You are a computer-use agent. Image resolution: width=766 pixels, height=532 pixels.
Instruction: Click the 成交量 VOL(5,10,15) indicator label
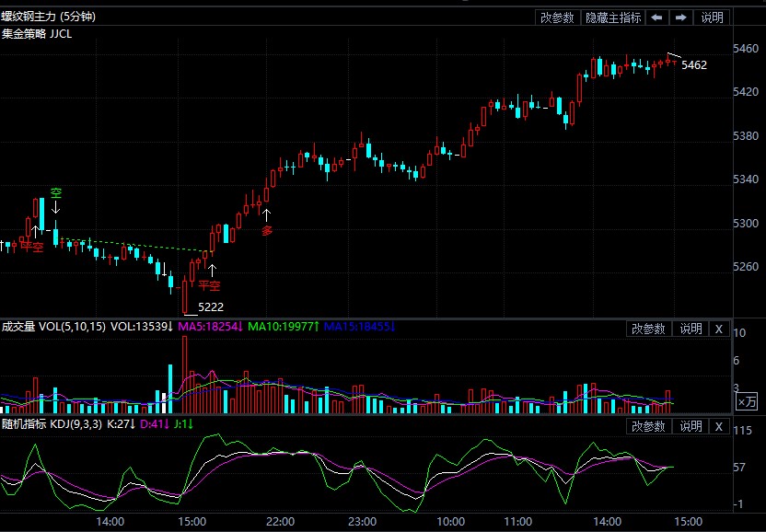(x=53, y=327)
